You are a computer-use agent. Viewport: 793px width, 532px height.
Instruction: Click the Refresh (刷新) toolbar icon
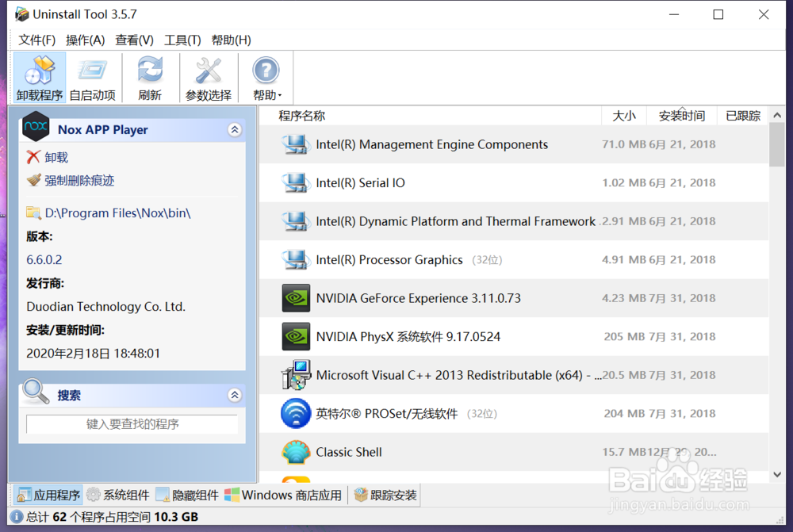(x=150, y=78)
